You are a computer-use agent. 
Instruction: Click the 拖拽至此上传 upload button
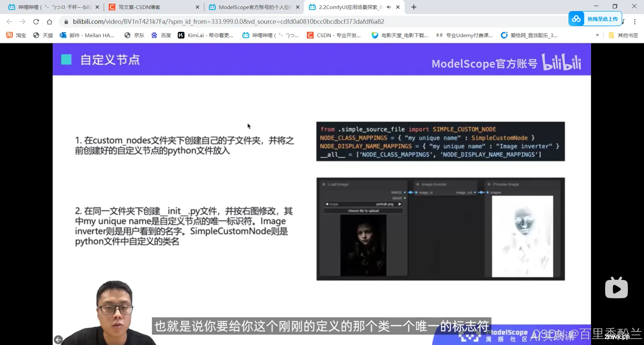point(595,19)
